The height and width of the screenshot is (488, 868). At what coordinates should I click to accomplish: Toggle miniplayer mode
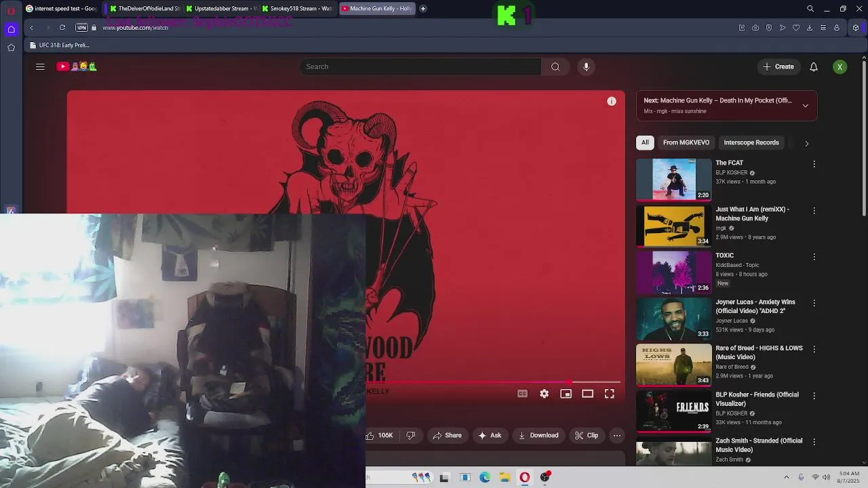click(x=566, y=394)
